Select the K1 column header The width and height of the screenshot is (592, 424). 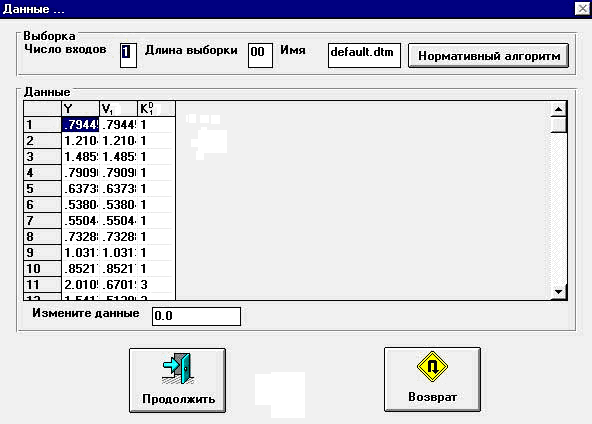click(x=156, y=109)
